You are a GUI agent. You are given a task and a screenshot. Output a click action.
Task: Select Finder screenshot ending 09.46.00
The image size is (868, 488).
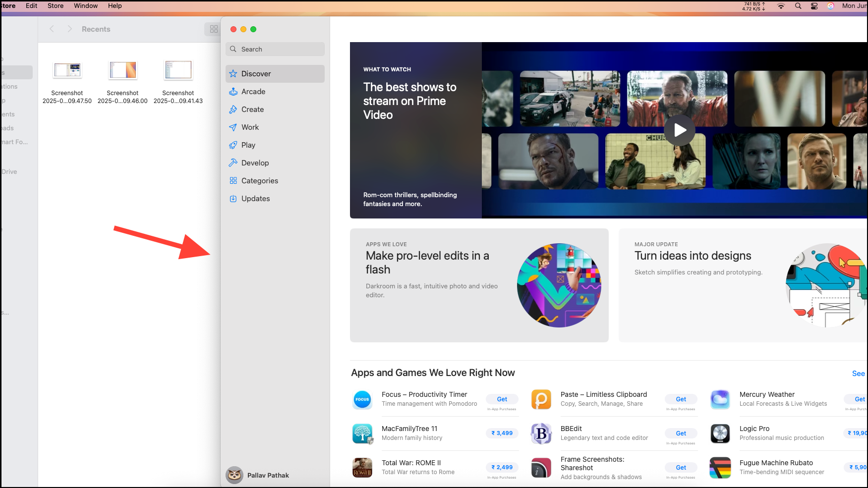coord(122,83)
